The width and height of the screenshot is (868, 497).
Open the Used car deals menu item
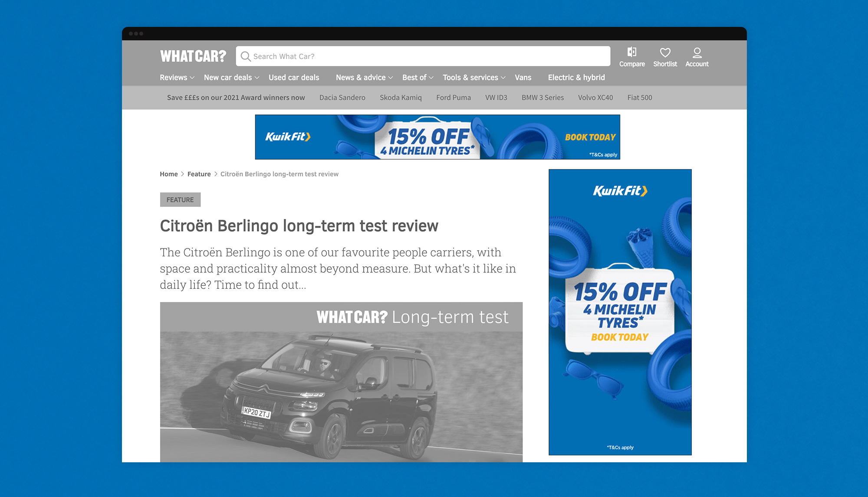[x=294, y=78]
